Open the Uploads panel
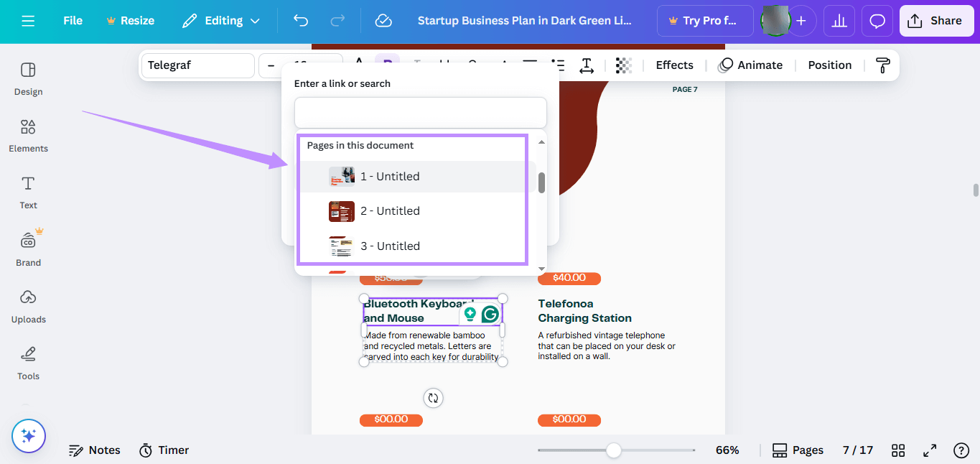The image size is (980, 464). (x=28, y=306)
